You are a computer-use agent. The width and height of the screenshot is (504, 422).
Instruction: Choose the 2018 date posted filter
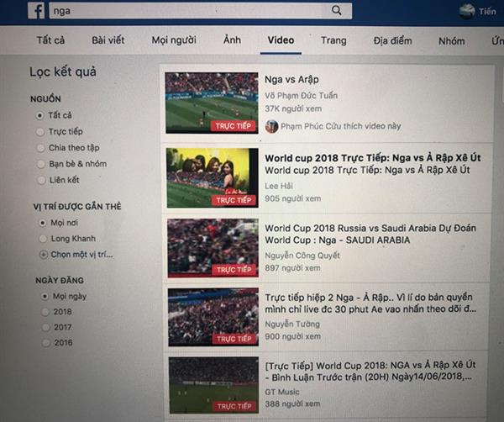45,312
